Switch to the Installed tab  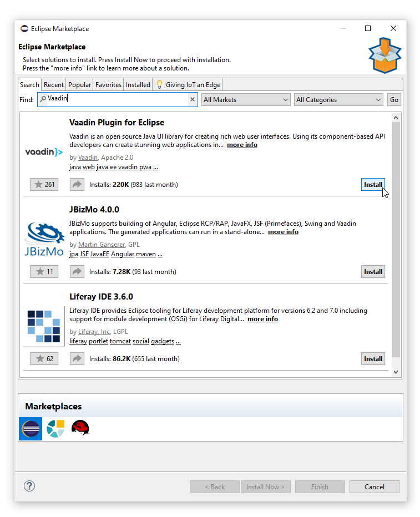pyautogui.click(x=138, y=85)
